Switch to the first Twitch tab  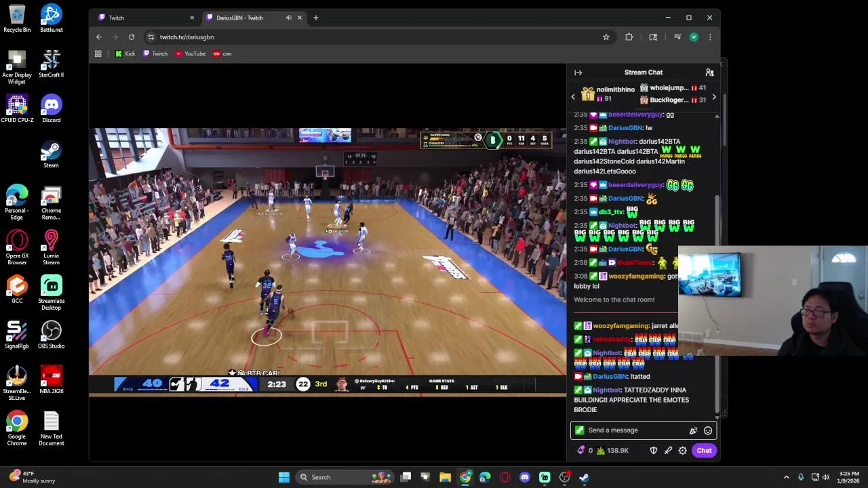(144, 18)
